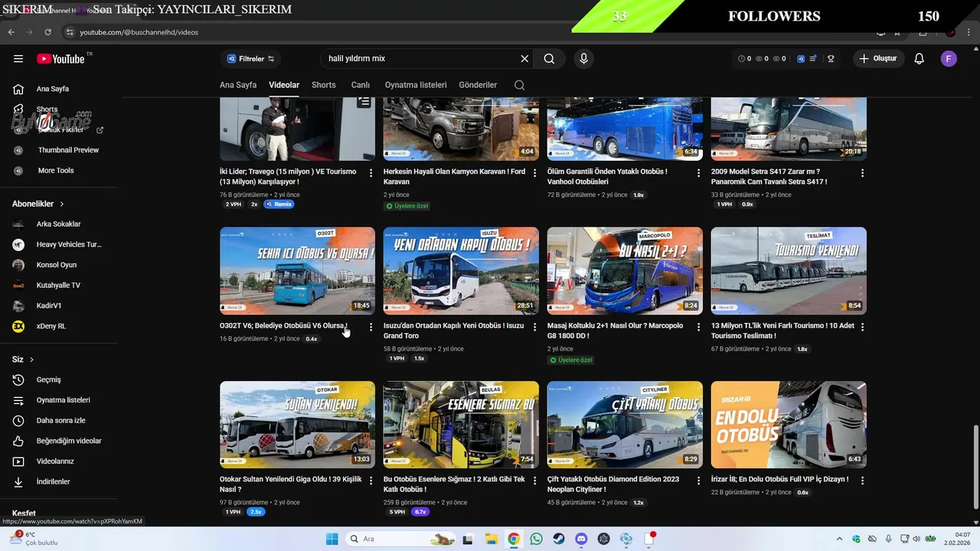The height and width of the screenshot is (551, 980).
Task: Click the magnifier search button
Action: pos(549,58)
